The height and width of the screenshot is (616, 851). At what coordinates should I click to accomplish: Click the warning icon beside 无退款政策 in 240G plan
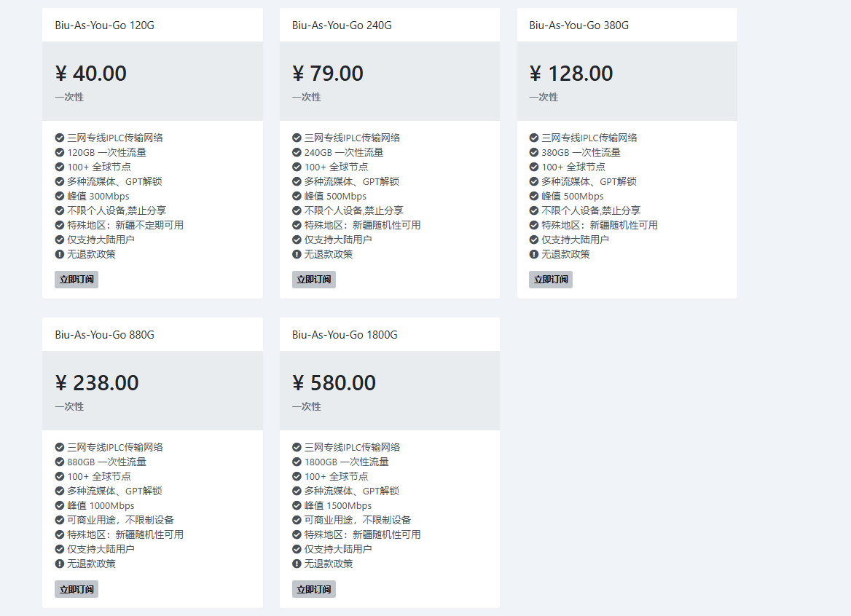pyautogui.click(x=297, y=254)
